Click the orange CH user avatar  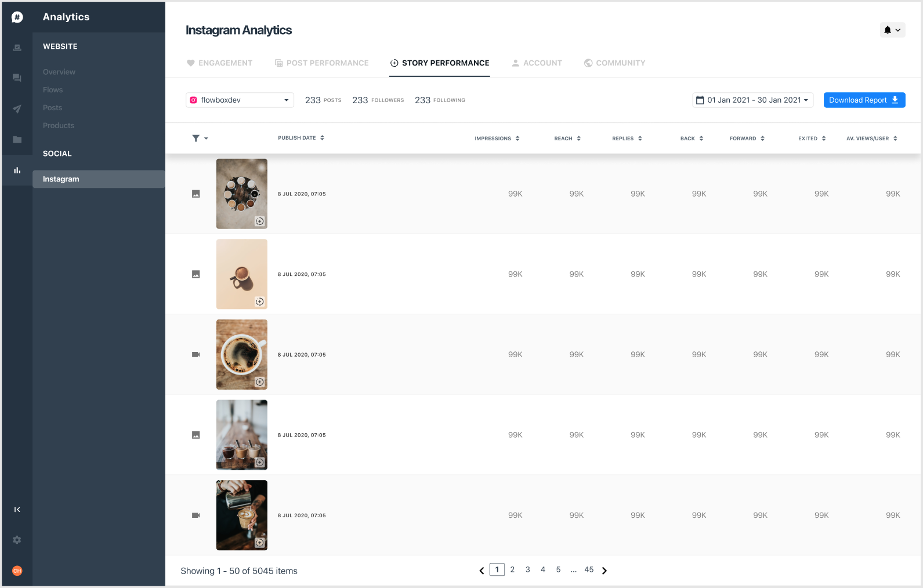point(17,571)
